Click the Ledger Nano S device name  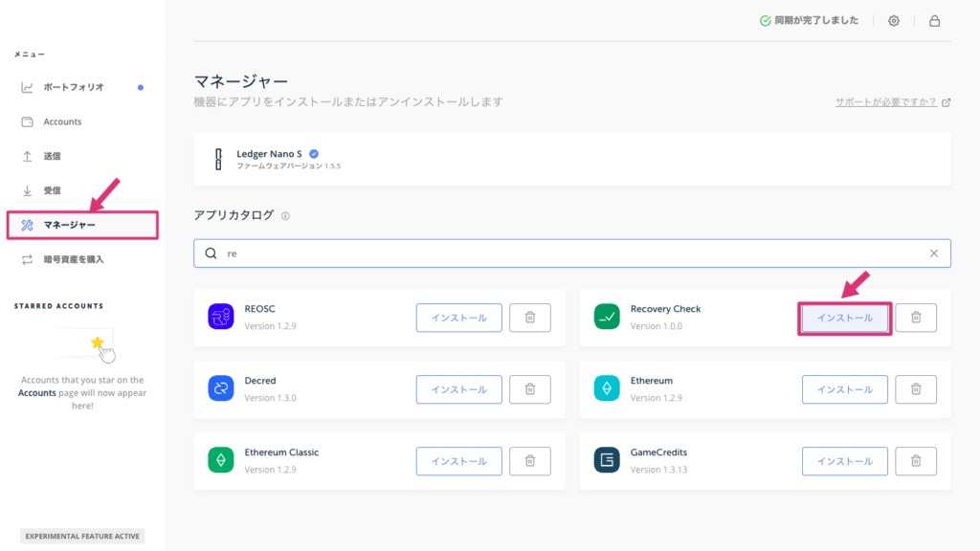(269, 154)
